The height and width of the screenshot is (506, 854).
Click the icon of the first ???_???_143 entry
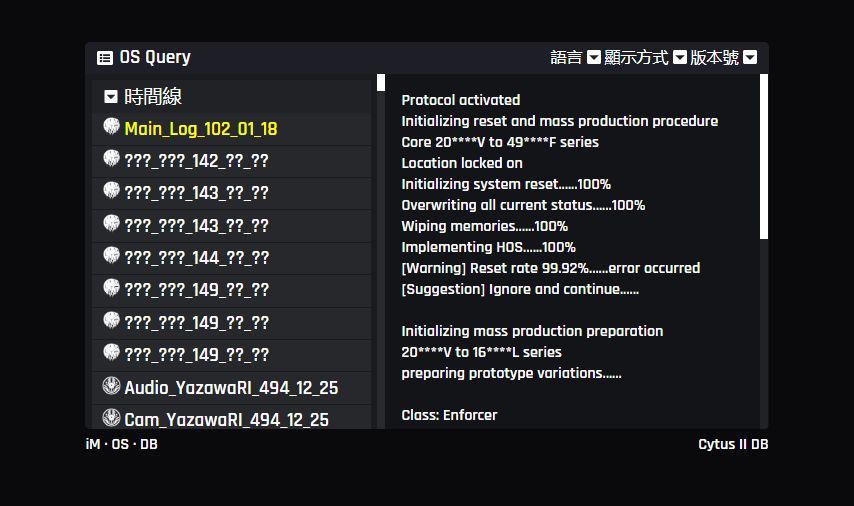coord(112,191)
